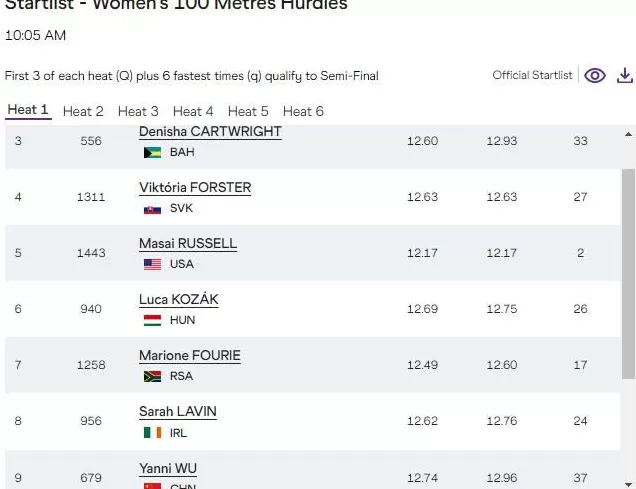The image size is (636, 489).
Task: Click the USA flag icon
Action: click(x=153, y=265)
